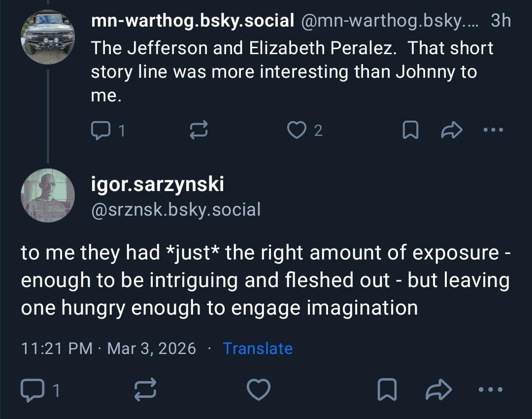The height and width of the screenshot is (419, 532).
Task: Repost mn-warthog's post
Action: (x=199, y=130)
